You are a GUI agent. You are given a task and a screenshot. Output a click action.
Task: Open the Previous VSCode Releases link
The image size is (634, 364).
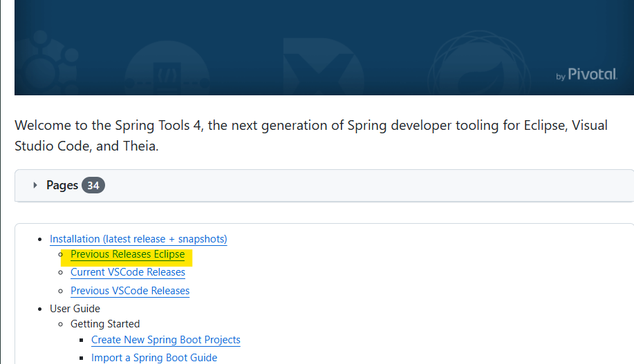[130, 291]
